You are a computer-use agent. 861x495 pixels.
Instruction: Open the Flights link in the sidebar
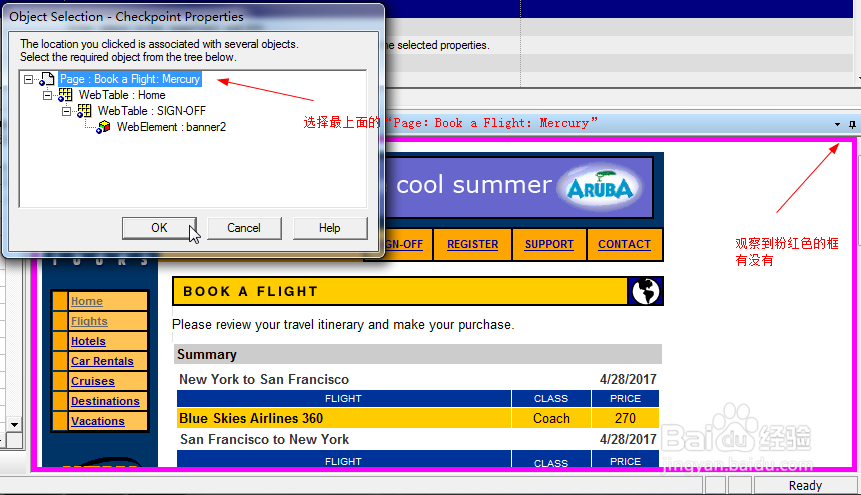(89, 321)
